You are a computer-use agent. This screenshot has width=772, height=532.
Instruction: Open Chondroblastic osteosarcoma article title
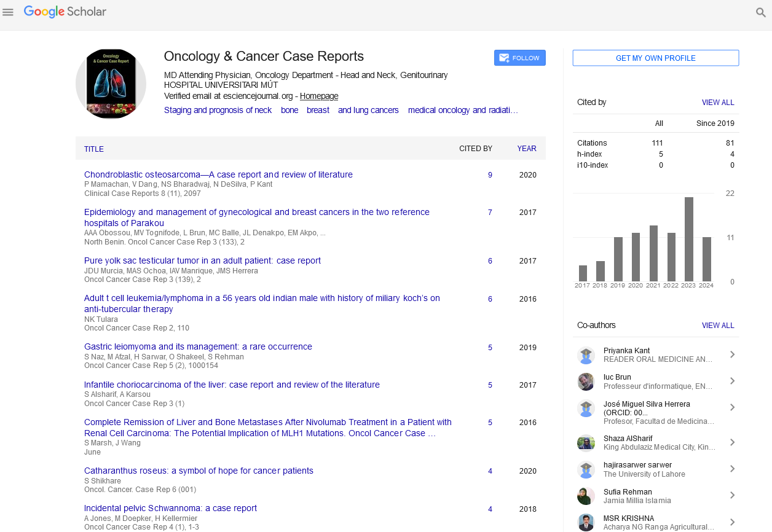coord(218,174)
